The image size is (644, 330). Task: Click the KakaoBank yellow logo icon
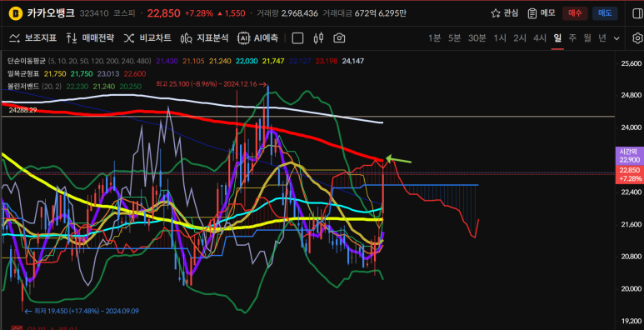[x=16, y=13]
